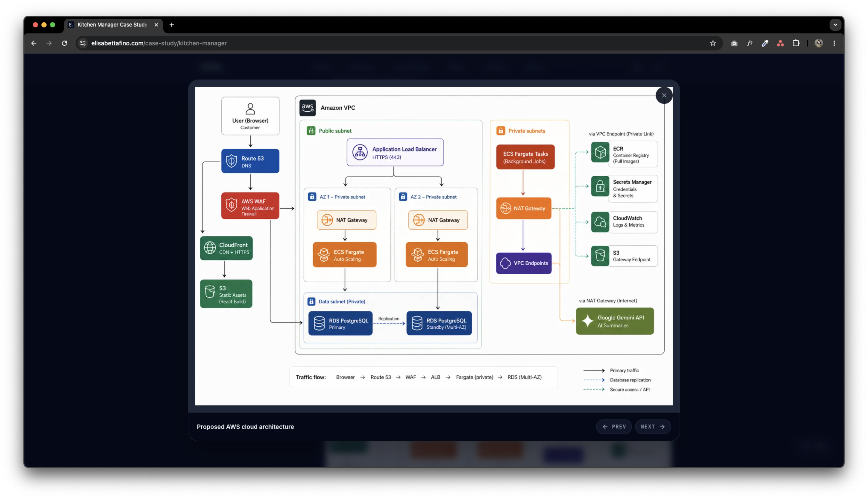Click 'Fargate (private)' in traffic flow
This screenshot has height=499, width=868.
pyautogui.click(x=474, y=377)
